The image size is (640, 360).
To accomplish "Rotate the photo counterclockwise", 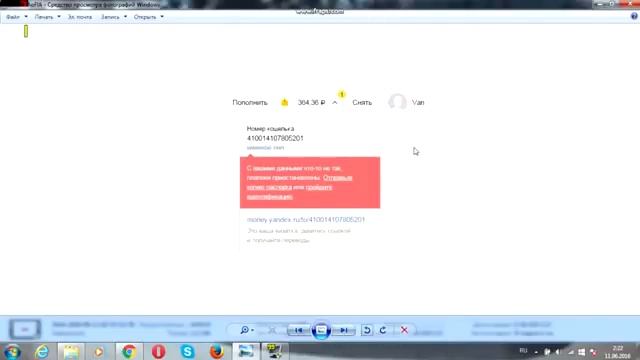I will tap(367, 330).
